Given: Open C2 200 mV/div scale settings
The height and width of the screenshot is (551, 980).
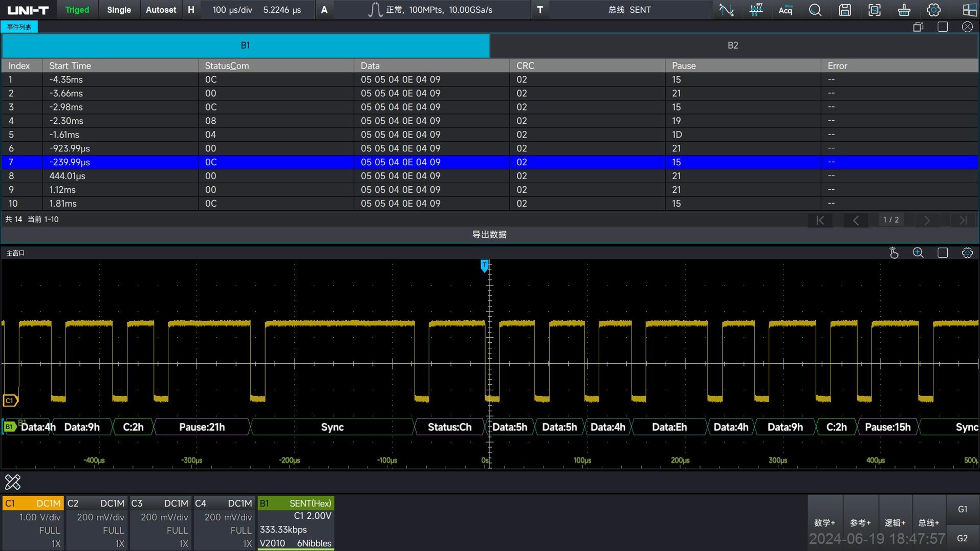Looking at the screenshot, I should (100, 517).
